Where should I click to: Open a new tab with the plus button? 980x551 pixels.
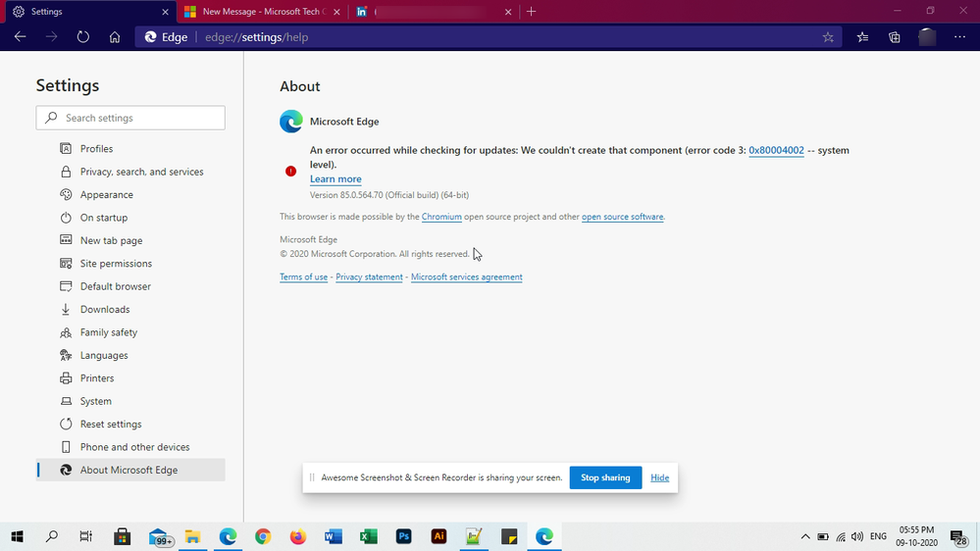(x=532, y=11)
